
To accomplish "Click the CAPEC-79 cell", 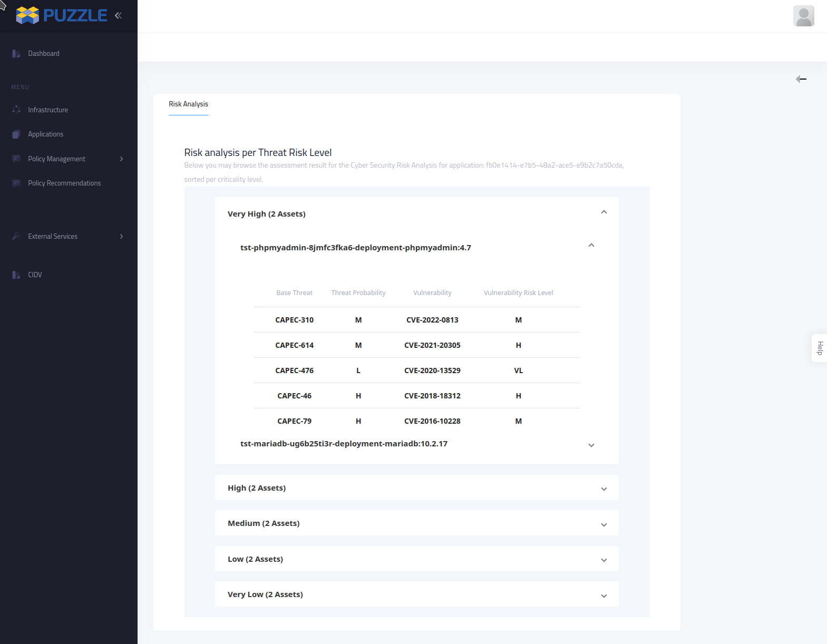I will tap(294, 421).
